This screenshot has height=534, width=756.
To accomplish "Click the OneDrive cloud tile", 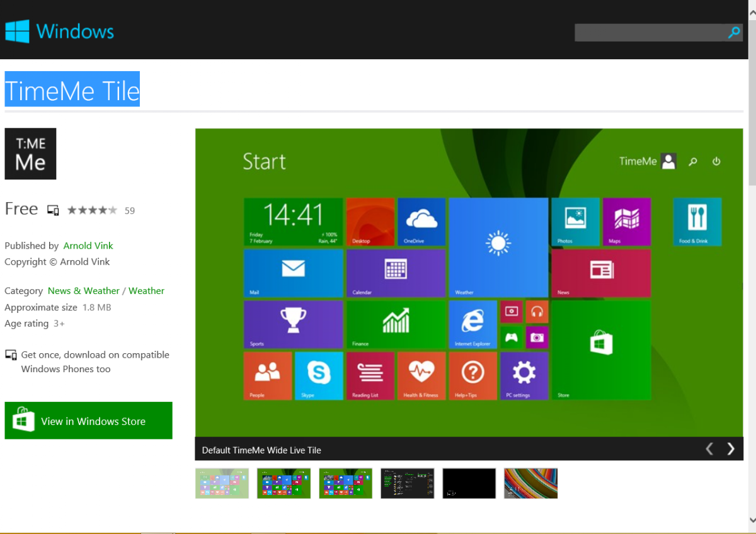I will point(422,222).
